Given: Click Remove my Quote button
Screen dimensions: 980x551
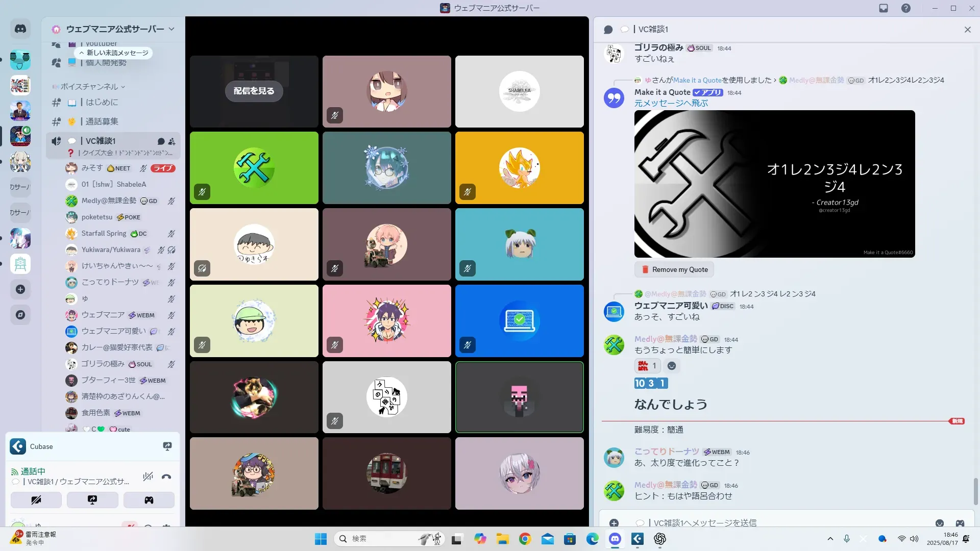Looking at the screenshot, I should (x=674, y=269).
